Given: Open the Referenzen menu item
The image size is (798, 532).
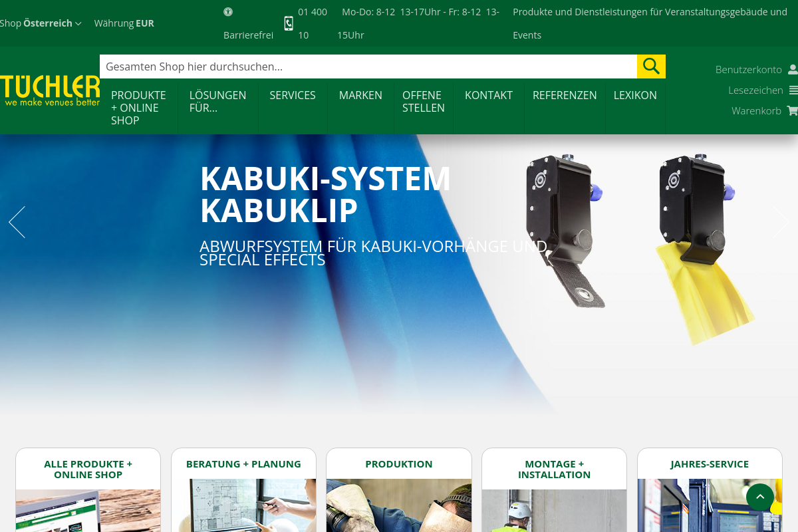Looking at the screenshot, I should click(x=565, y=95).
